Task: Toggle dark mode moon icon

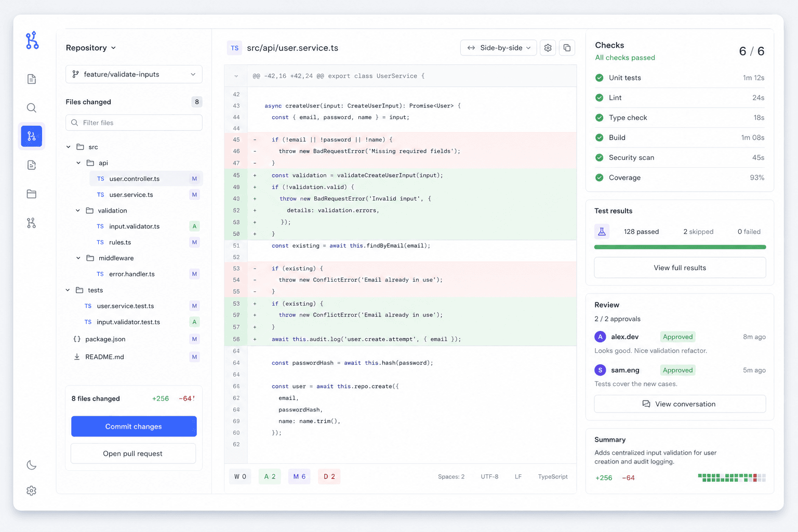Action: click(32, 465)
